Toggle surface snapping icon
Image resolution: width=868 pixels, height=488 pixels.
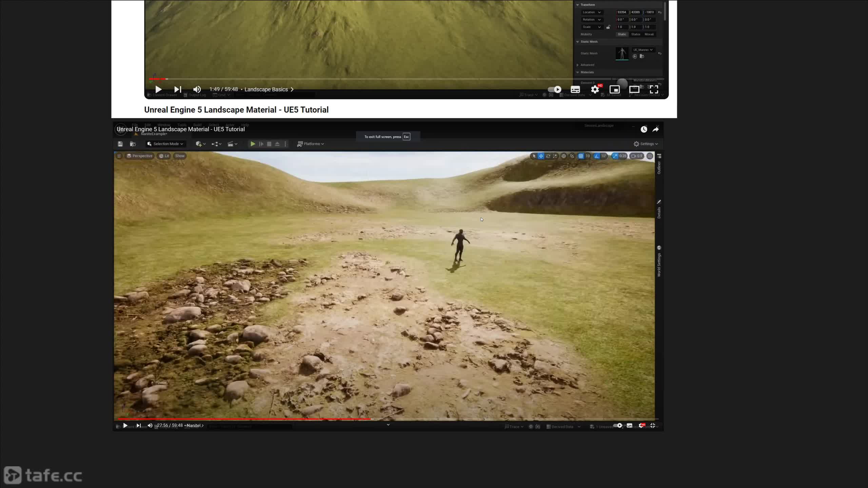pyautogui.click(x=572, y=156)
